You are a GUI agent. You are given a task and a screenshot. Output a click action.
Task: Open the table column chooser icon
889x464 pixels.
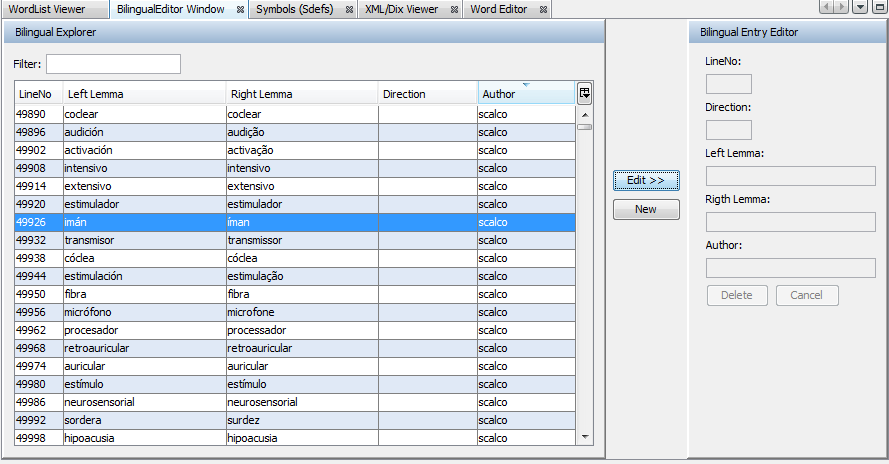(584, 93)
